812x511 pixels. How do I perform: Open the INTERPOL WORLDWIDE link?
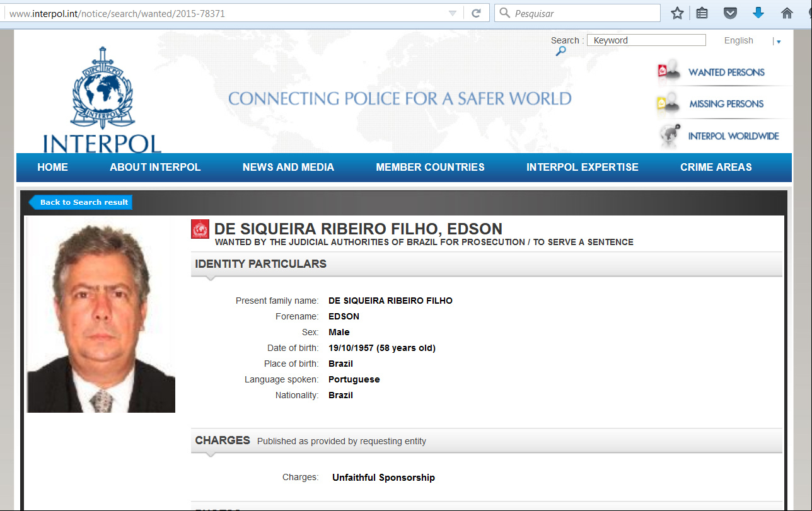[734, 136]
